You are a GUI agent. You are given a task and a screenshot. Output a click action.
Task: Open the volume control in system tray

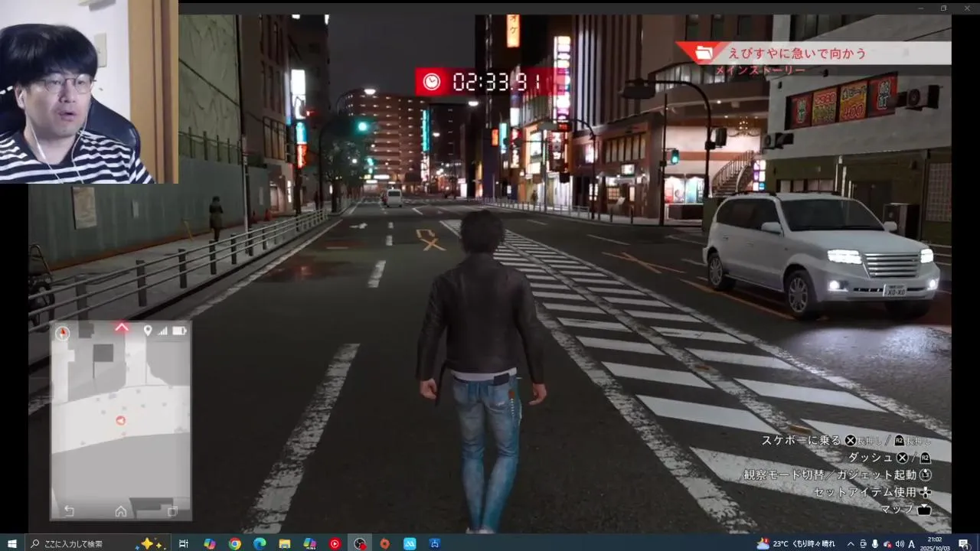900,543
